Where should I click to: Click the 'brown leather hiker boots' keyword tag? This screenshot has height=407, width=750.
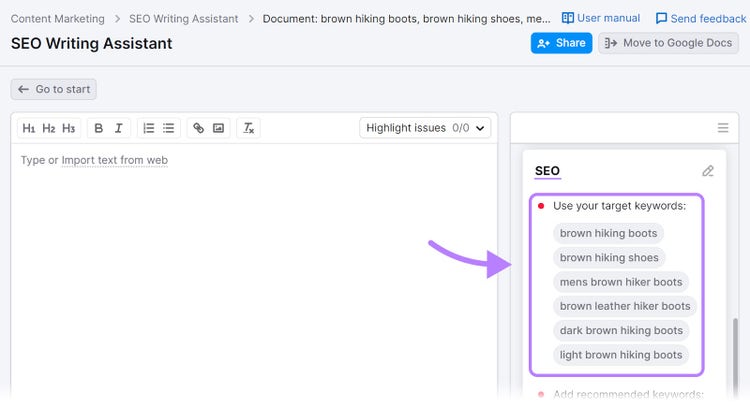click(x=625, y=306)
